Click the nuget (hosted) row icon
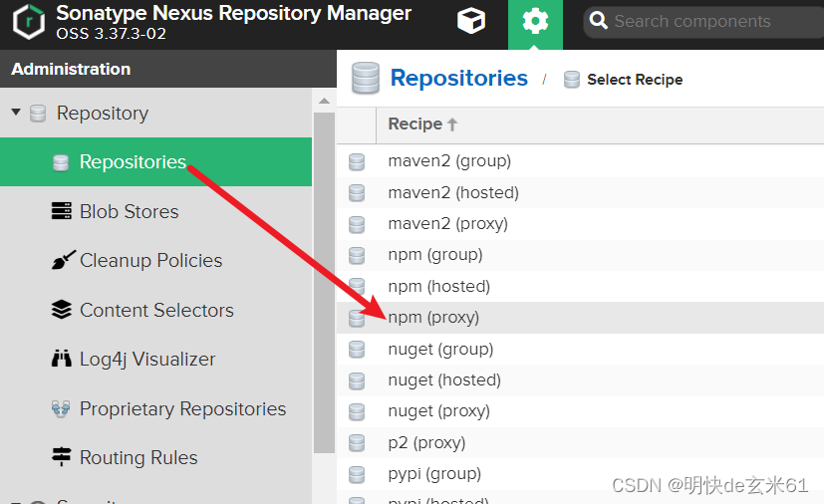 pos(357,380)
